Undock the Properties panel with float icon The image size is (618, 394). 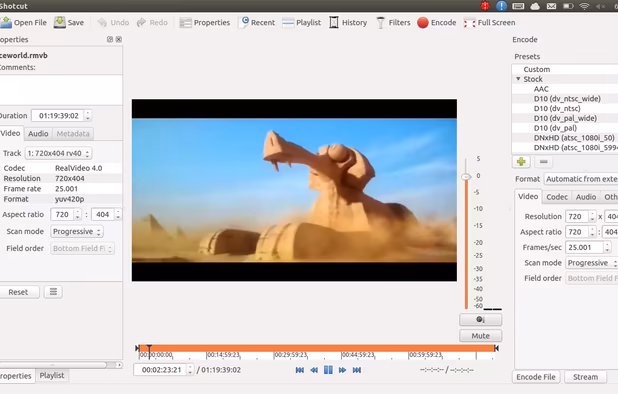pos(110,39)
